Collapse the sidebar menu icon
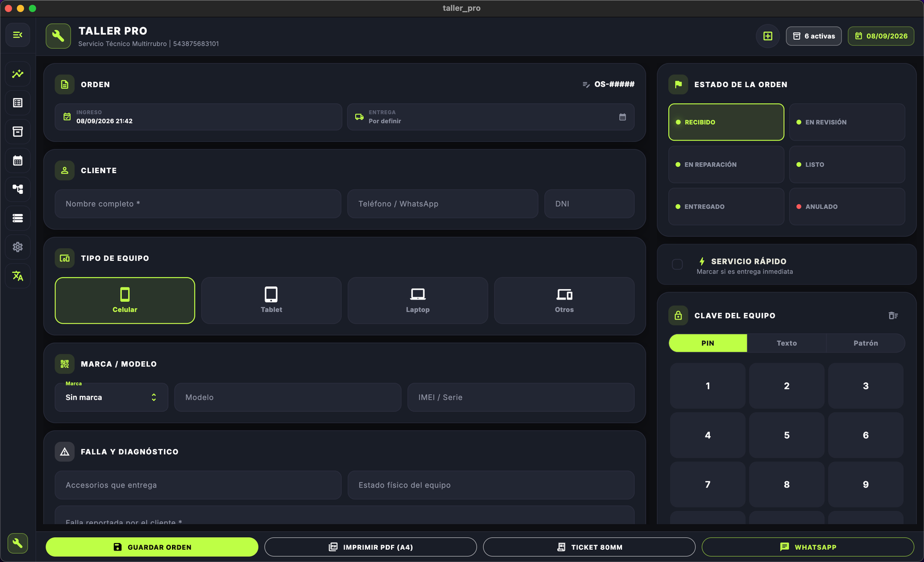Image resolution: width=924 pixels, height=562 pixels. pos(18,35)
